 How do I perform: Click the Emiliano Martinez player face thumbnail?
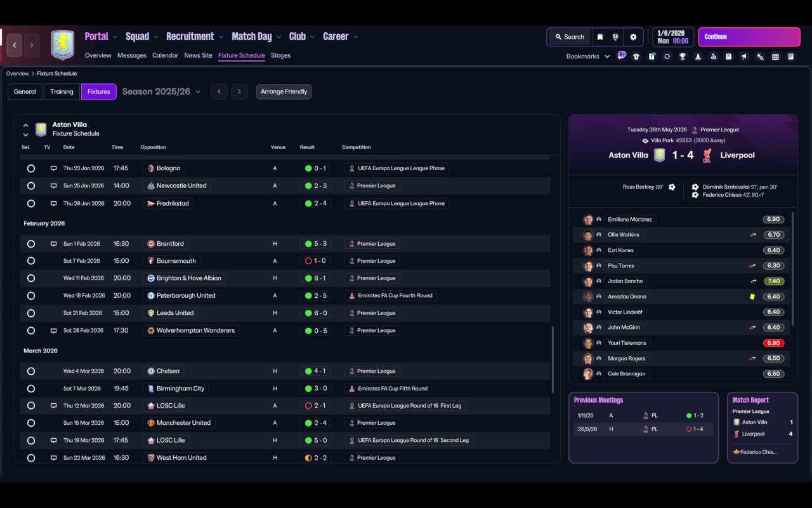pyautogui.click(x=588, y=220)
